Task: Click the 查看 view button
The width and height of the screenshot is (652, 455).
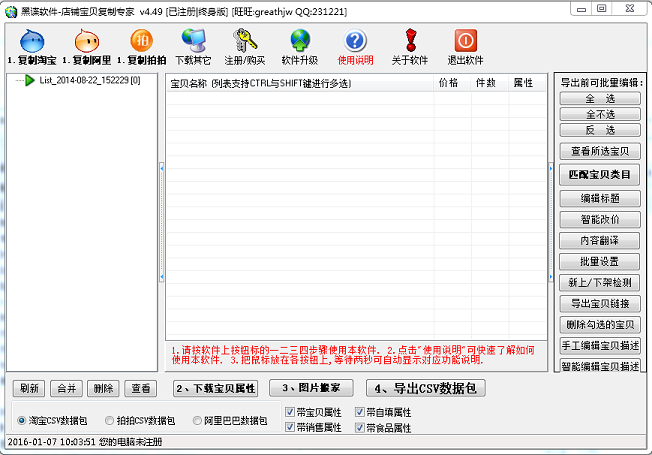Action: (141, 388)
